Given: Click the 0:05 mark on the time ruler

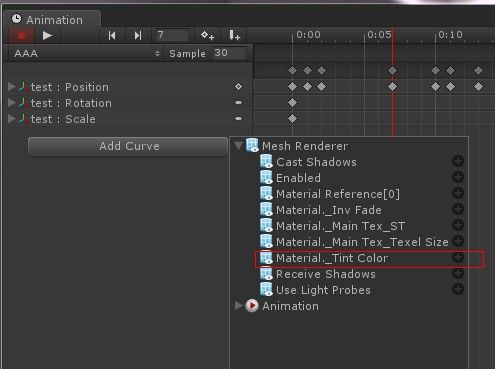Looking at the screenshot, I should point(379,35).
